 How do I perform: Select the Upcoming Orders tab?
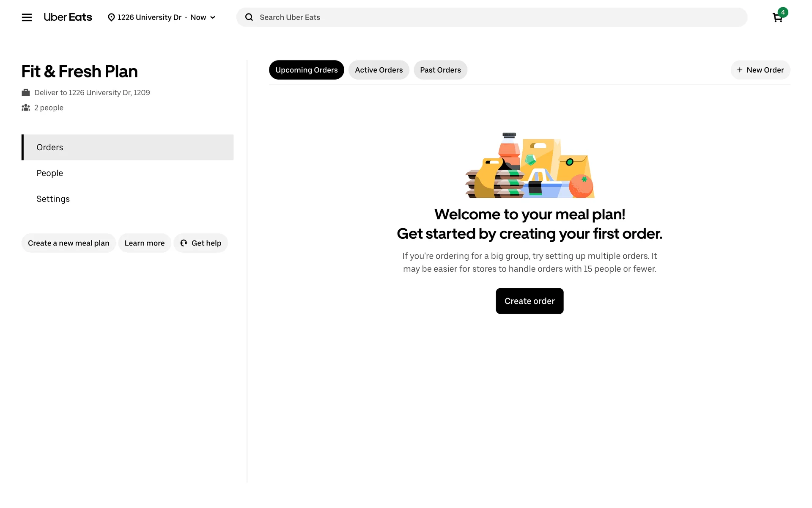click(x=306, y=70)
